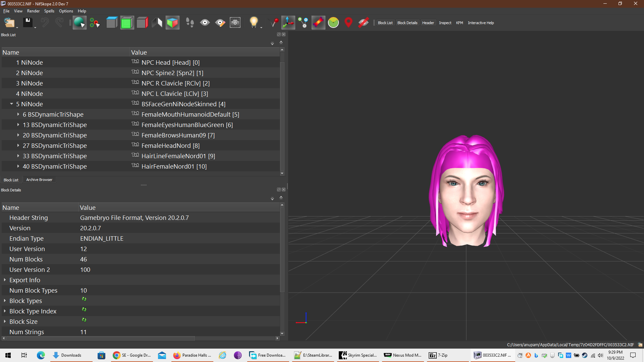Click the Save floppy disk icon
The width and height of the screenshot is (644, 362).
tap(28, 23)
